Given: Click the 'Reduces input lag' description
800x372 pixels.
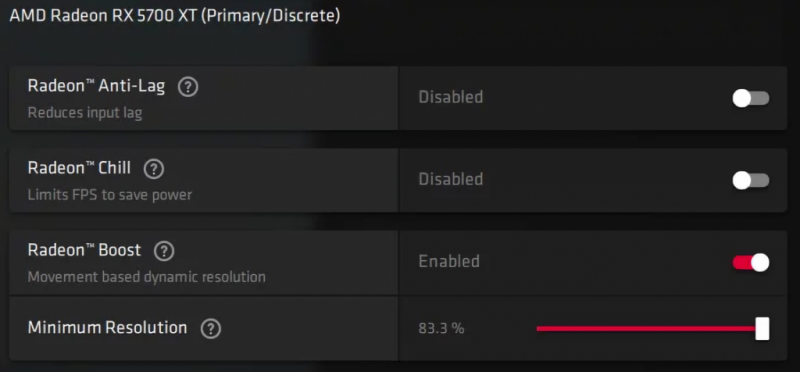Looking at the screenshot, I should (x=85, y=113).
